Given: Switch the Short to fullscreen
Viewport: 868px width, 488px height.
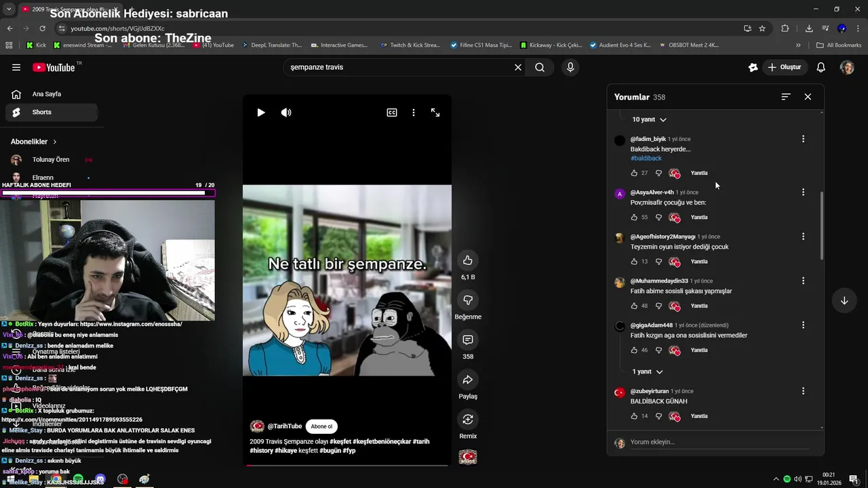Looking at the screenshot, I should (x=435, y=113).
